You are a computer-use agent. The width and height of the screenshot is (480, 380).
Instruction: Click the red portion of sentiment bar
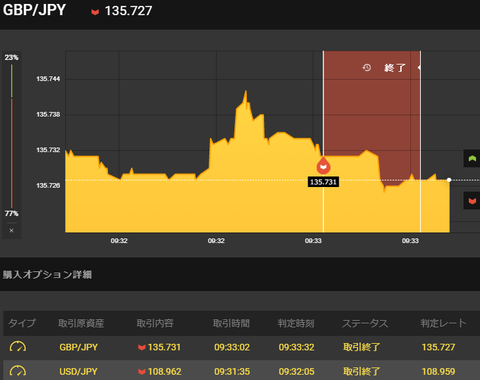(x=12, y=153)
